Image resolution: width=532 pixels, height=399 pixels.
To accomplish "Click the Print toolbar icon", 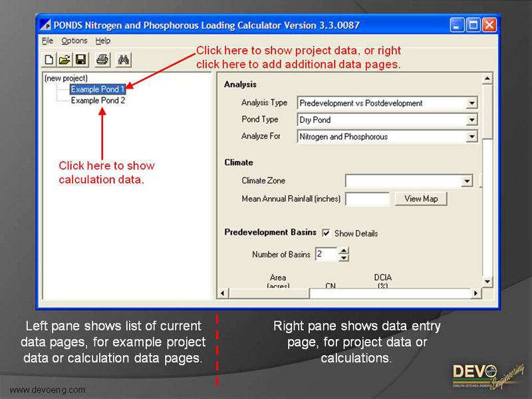I will pyautogui.click(x=102, y=60).
